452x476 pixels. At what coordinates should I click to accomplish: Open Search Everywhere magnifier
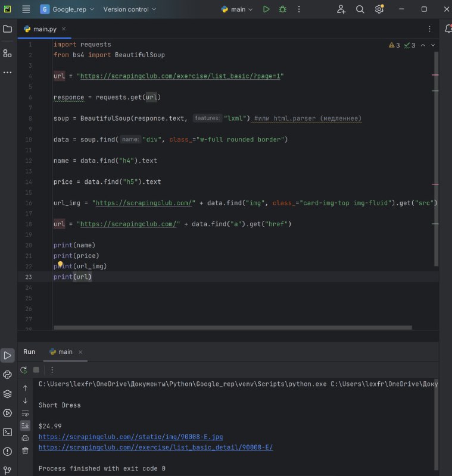click(x=360, y=10)
